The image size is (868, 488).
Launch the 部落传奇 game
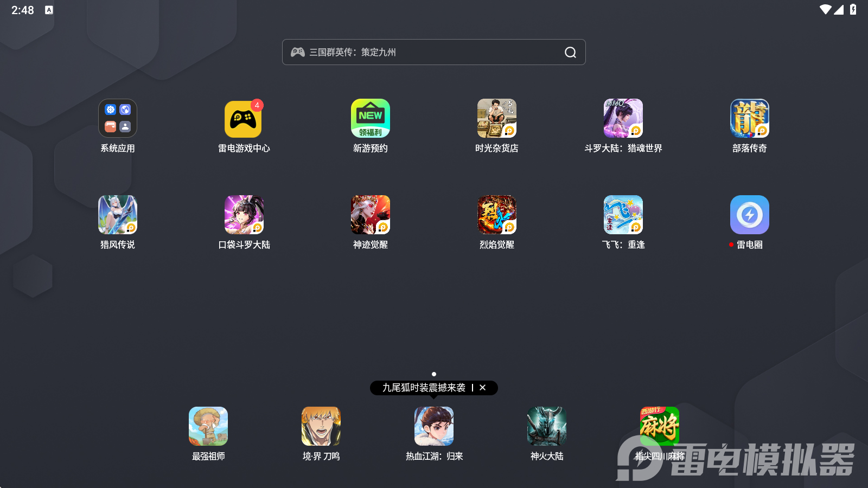click(750, 118)
